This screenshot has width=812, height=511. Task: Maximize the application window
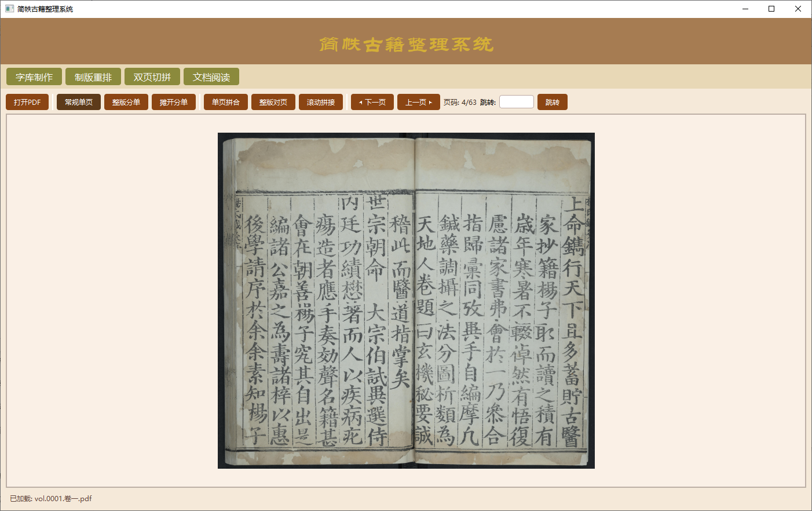[771, 9]
